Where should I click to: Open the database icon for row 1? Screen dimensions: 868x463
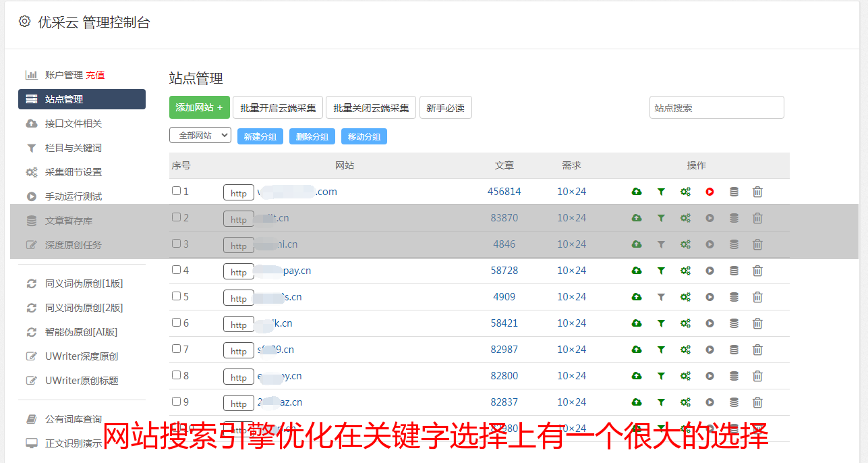click(734, 192)
